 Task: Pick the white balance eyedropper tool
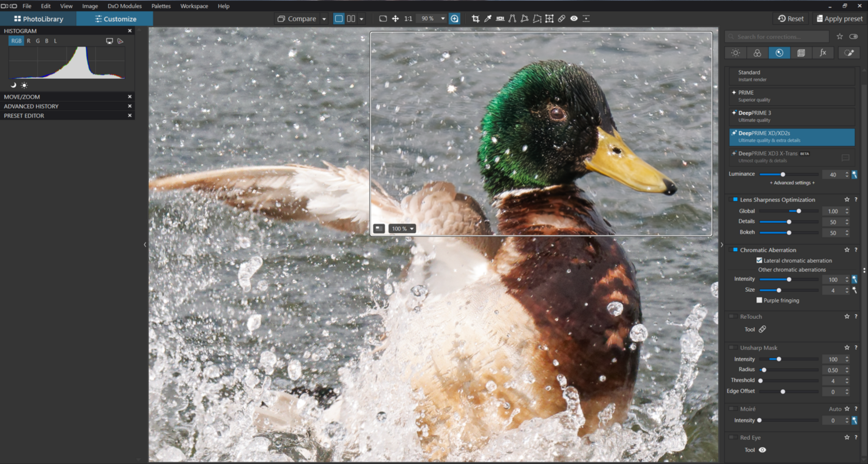(x=488, y=19)
